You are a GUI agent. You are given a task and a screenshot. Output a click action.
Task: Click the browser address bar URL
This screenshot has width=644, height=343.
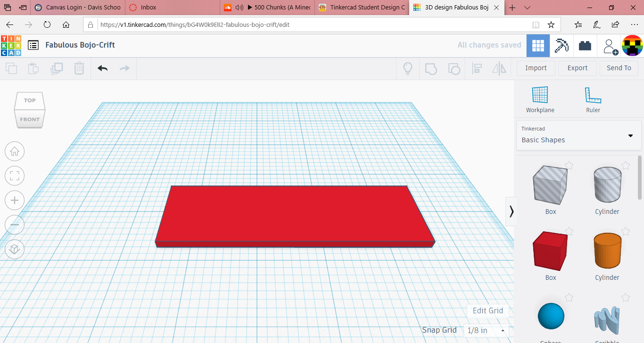(x=195, y=24)
